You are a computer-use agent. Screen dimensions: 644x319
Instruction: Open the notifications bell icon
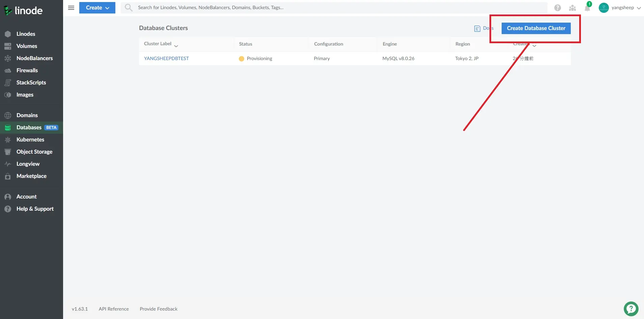click(x=587, y=8)
